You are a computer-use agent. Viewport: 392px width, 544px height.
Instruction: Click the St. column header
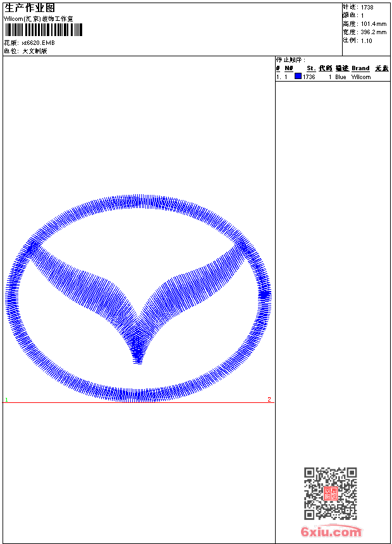[x=311, y=68]
